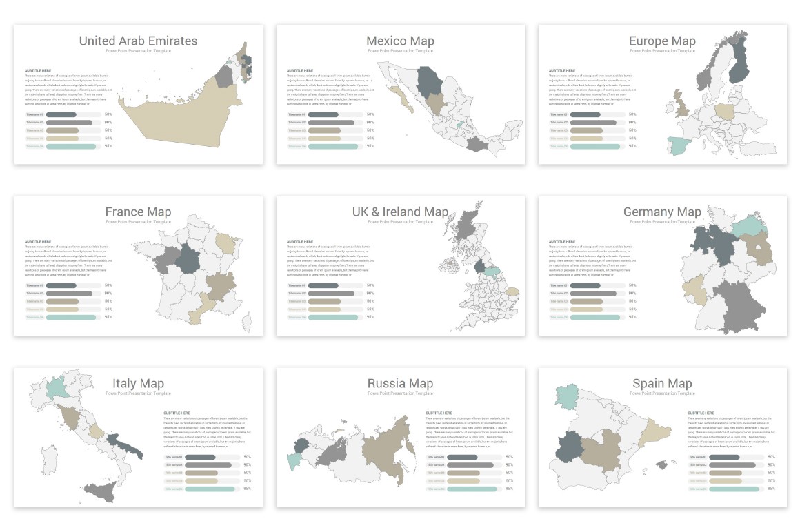Click the teal progress bar on UAE slide
800x532 pixels.
[71, 146]
